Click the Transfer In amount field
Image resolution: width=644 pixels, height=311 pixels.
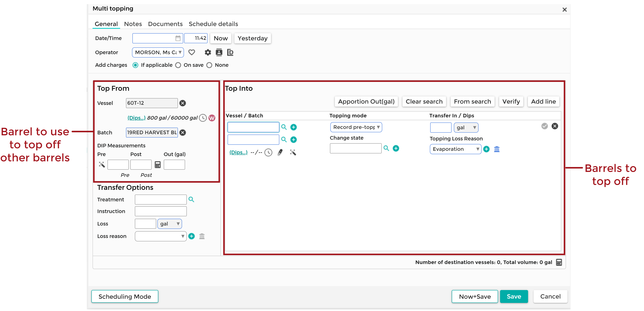point(440,127)
